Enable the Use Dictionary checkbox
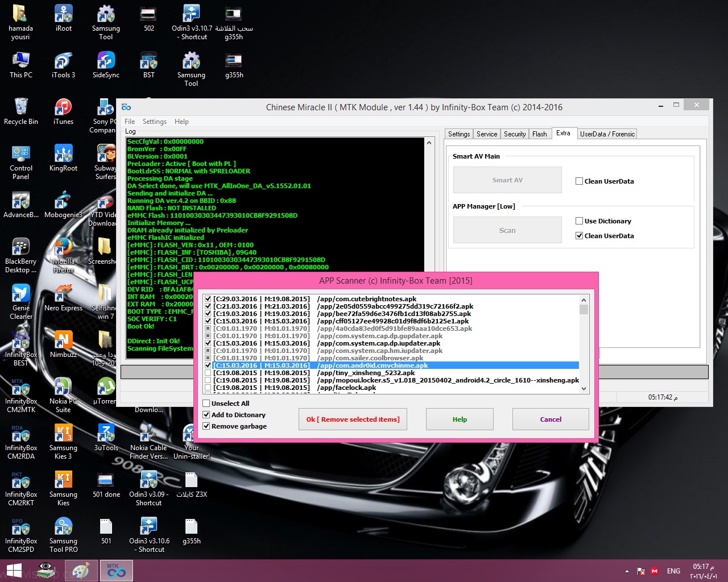This screenshot has width=728, height=582. (x=579, y=221)
